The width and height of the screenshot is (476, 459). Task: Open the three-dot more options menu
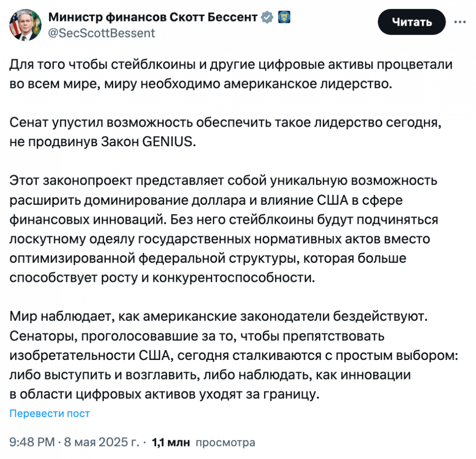pos(460,22)
